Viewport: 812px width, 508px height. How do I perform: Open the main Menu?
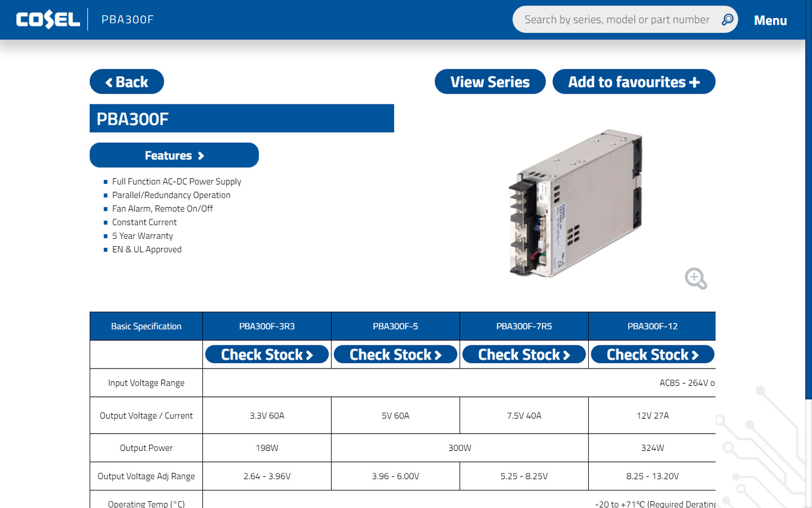770,20
